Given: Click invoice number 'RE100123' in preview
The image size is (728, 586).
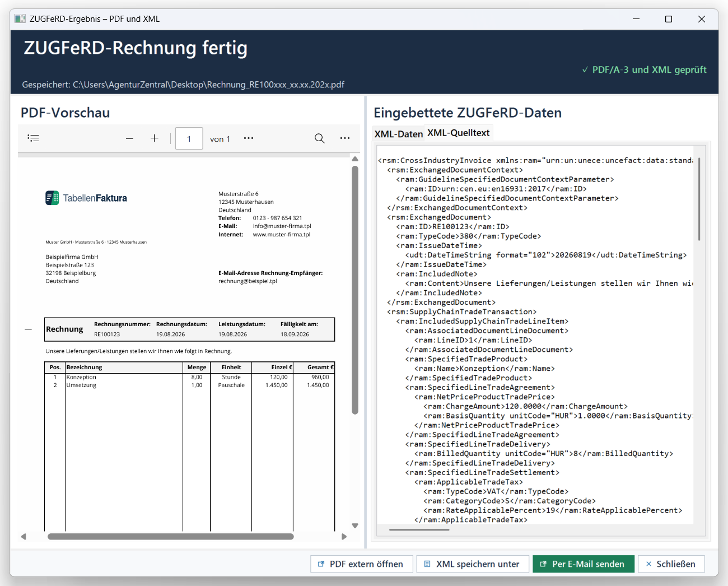Looking at the screenshot, I should tap(107, 334).
